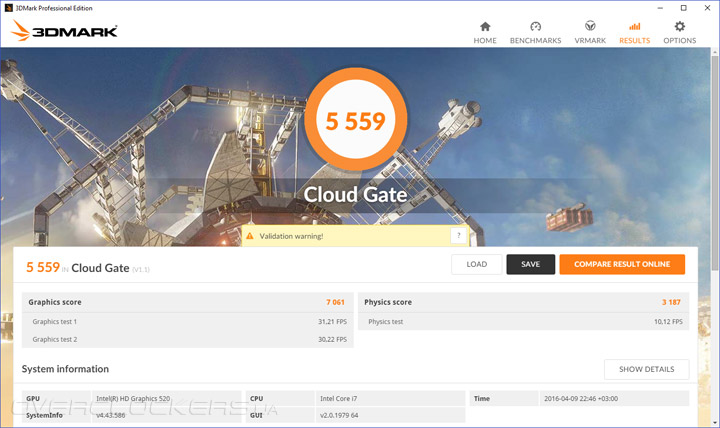720x428 pixels.
Task: Click the 31,21 FPS value
Action: [332, 321]
